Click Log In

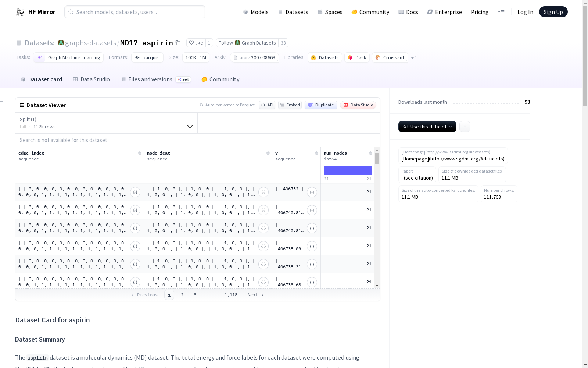pyautogui.click(x=525, y=12)
